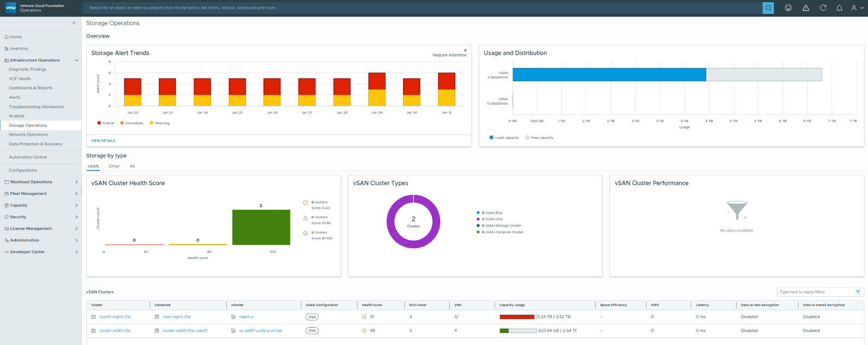Sort by Cluster column header
Screen dimensions: 868x345
(x=97, y=305)
